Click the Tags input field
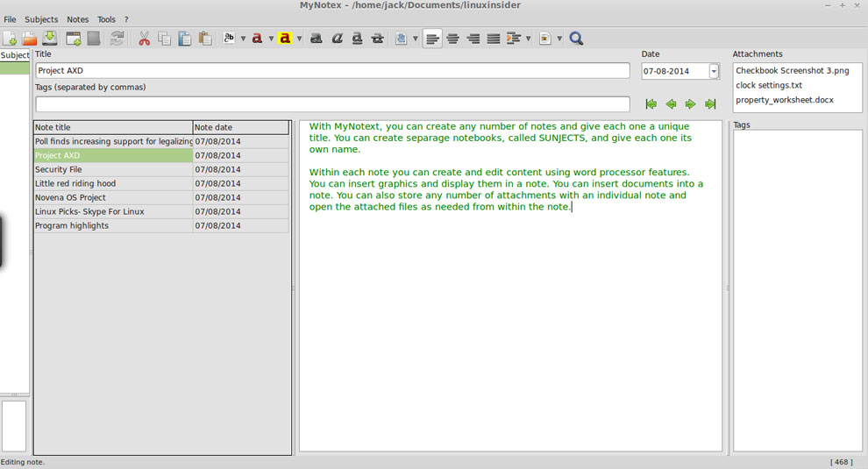868x469 pixels. click(332, 104)
